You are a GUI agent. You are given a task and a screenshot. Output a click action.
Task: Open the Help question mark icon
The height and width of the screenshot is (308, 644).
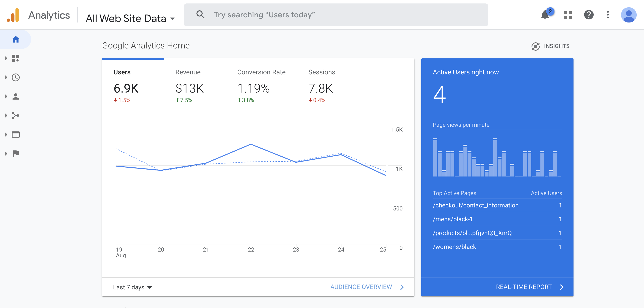click(589, 15)
